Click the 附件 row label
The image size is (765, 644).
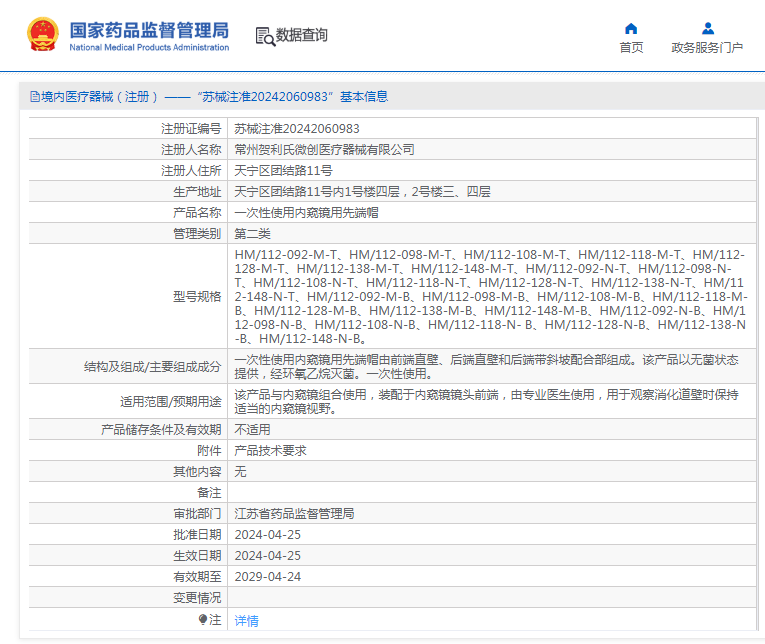(x=209, y=451)
